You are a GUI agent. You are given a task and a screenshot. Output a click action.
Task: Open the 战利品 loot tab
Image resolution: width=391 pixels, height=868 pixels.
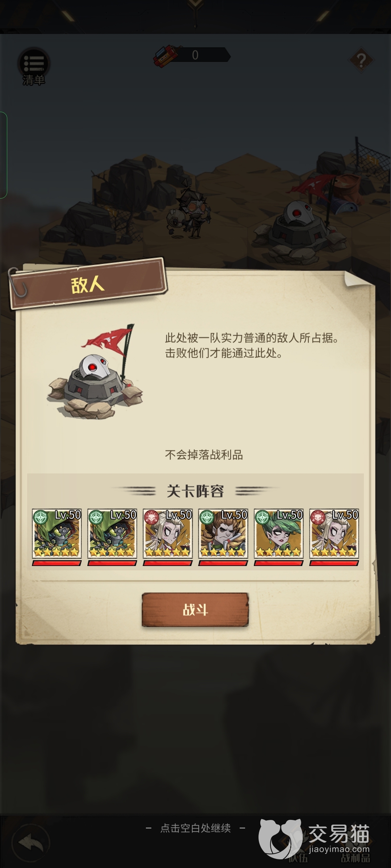pyautogui.click(x=355, y=857)
